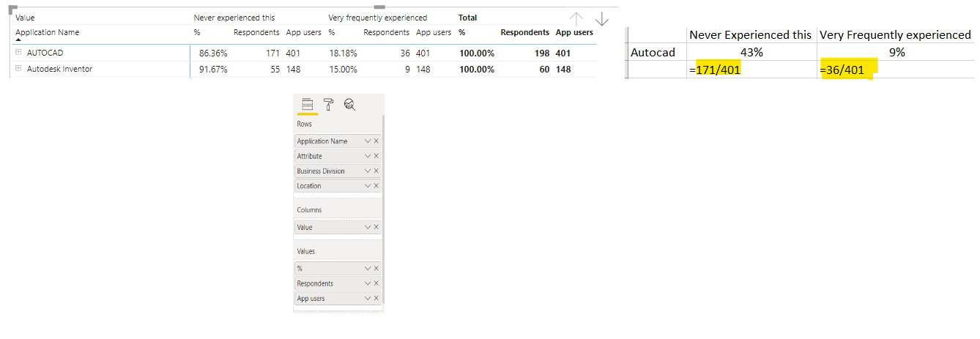Open dropdown for Value column field
The image size is (980, 339).
(x=368, y=228)
